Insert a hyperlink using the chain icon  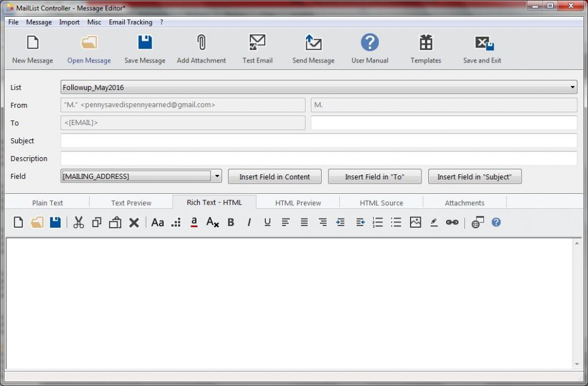coord(452,222)
